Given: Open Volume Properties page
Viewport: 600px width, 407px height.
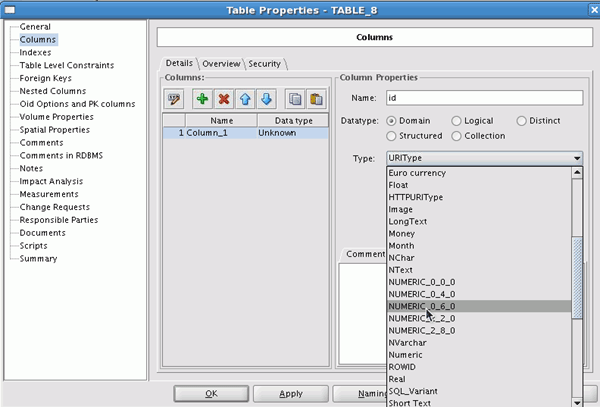Looking at the screenshot, I should pos(57,117).
